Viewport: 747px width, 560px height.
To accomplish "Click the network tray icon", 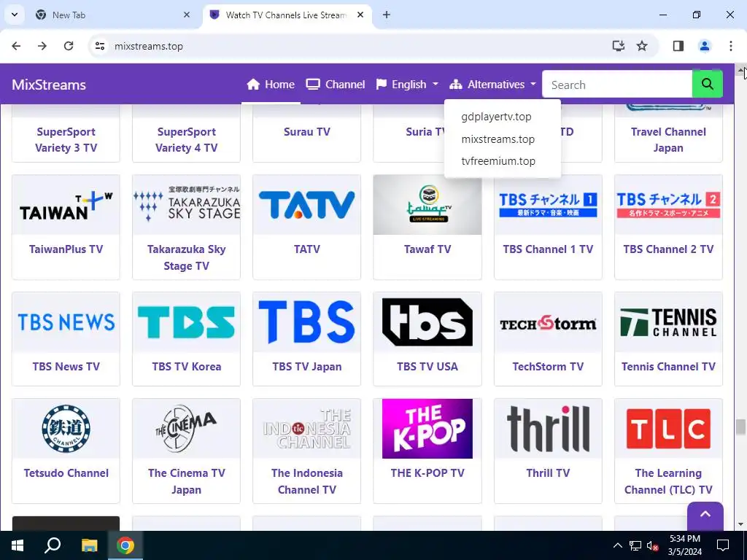I will point(635,545).
